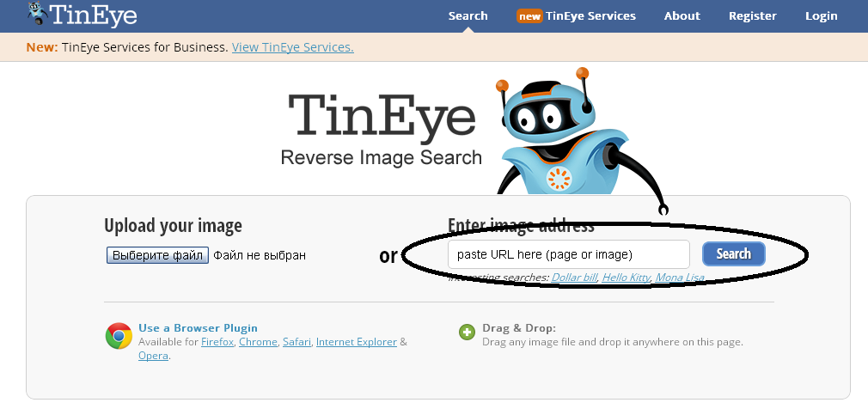Click the Chrome browser plugin icon
This screenshot has width=868, height=415.
pyautogui.click(x=119, y=336)
